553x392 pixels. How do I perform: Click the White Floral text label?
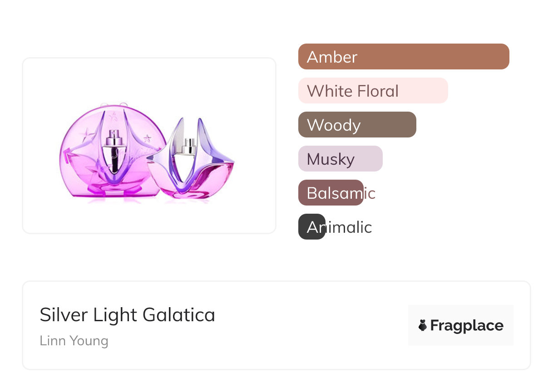tap(353, 91)
